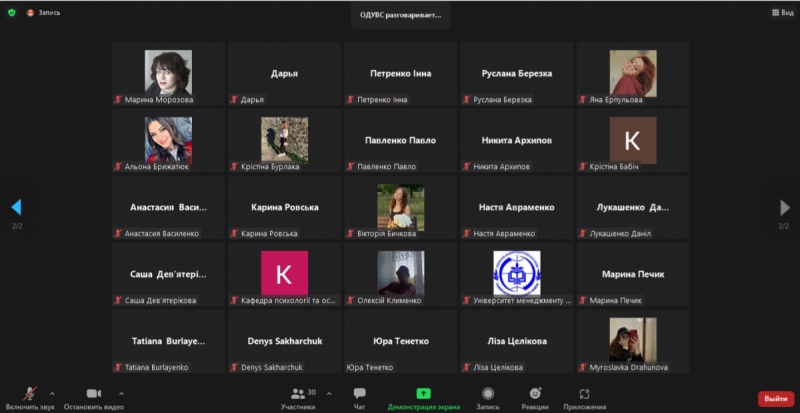800x413 pixels.
Task: Leave meeting with red Выйти button
Action: [x=775, y=399]
